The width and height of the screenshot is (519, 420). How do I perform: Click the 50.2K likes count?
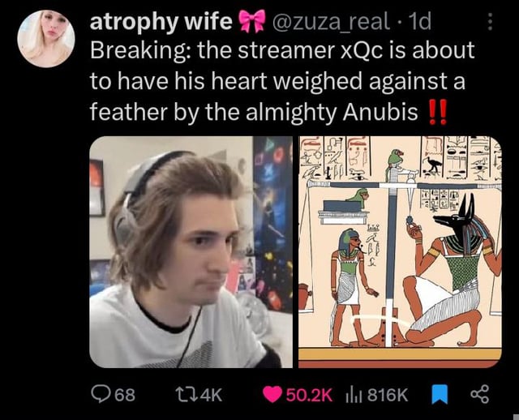[308, 395]
